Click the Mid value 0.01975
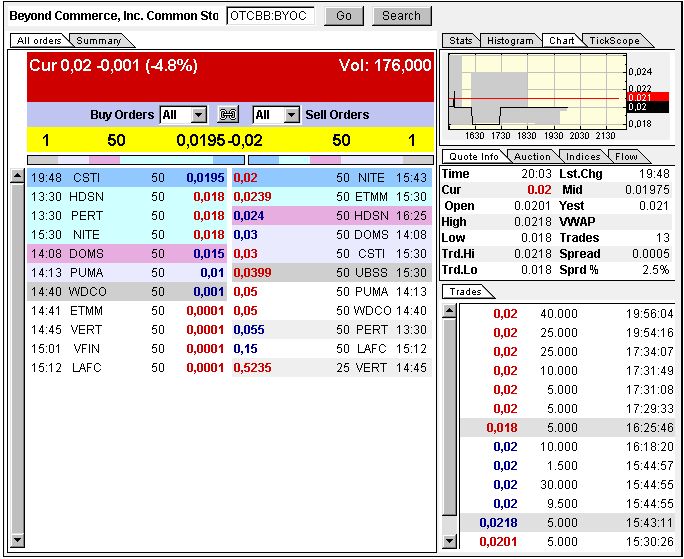Image resolution: width=684 pixels, height=559 pixels. (647, 190)
